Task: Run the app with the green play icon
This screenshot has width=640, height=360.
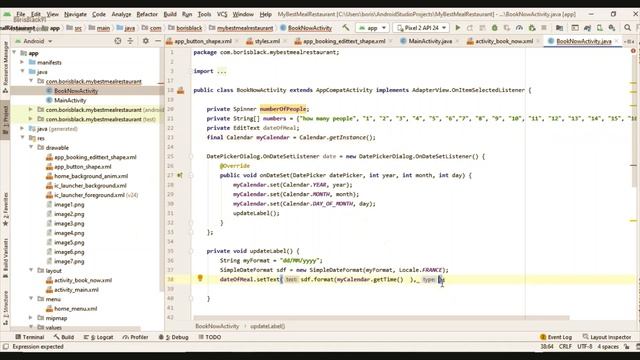Action: [x=458, y=28]
